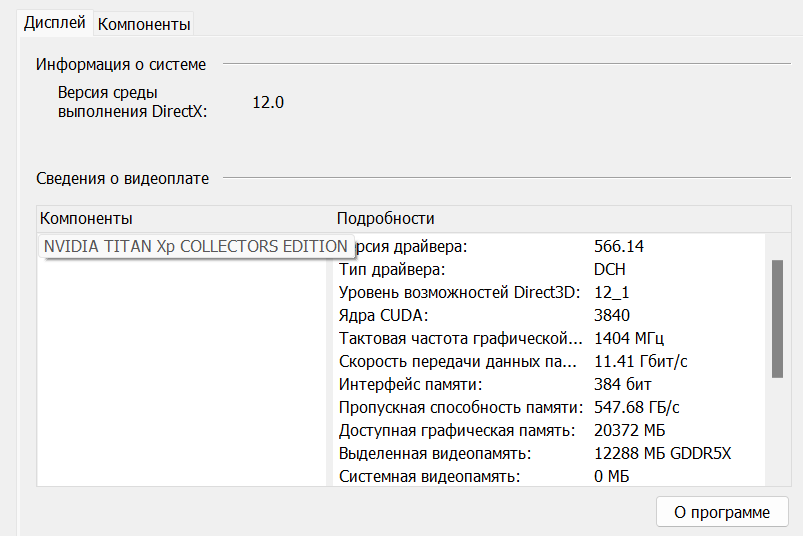
Task: Switch to the Компоненты tab
Action: pos(144,23)
